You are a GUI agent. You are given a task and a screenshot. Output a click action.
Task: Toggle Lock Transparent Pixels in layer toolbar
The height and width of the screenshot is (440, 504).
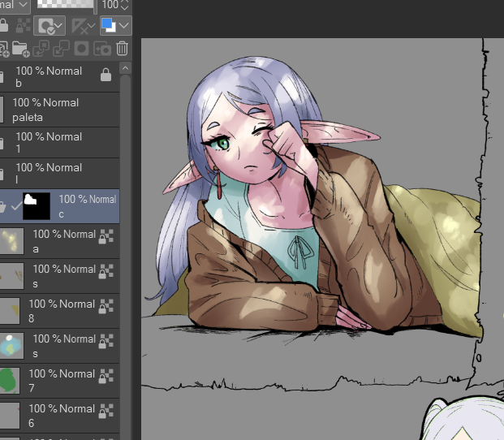point(24,25)
